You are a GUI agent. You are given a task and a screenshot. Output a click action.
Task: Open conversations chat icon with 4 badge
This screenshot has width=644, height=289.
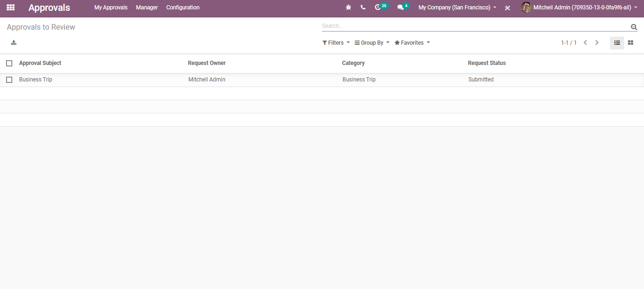[403, 7]
